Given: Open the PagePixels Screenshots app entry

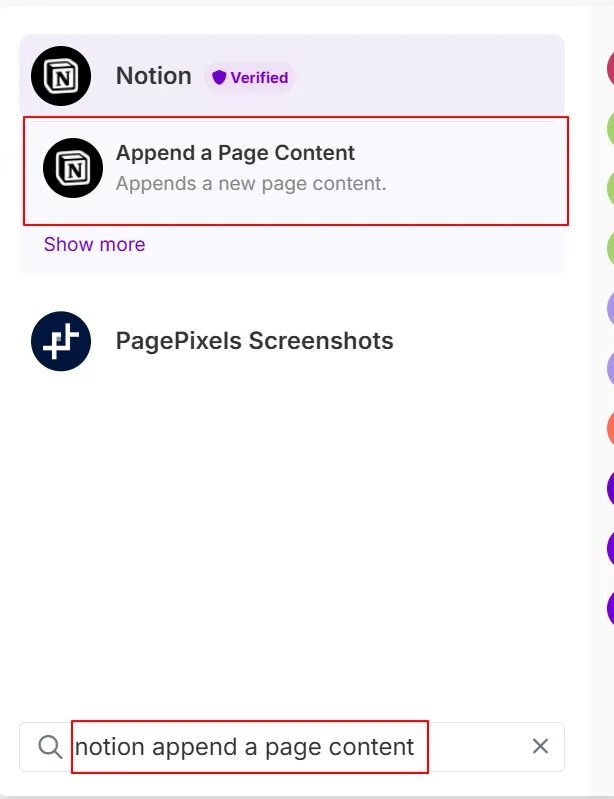Looking at the screenshot, I should (254, 341).
